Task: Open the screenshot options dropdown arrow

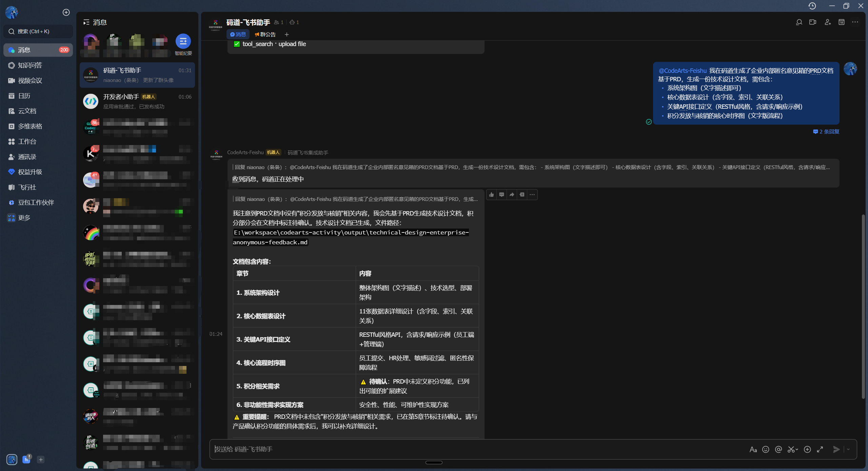Action: pyautogui.click(x=797, y=450)
